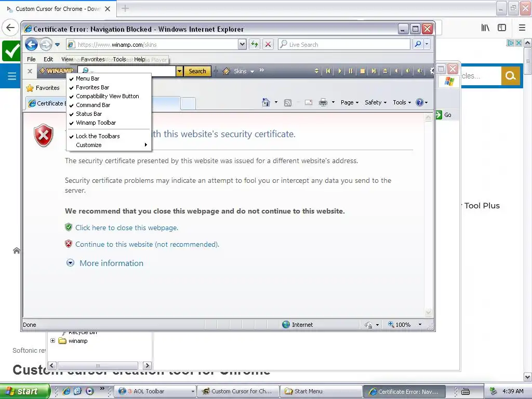
Task: Open the command bar Tools dropdown
Action: coord(402,102)
